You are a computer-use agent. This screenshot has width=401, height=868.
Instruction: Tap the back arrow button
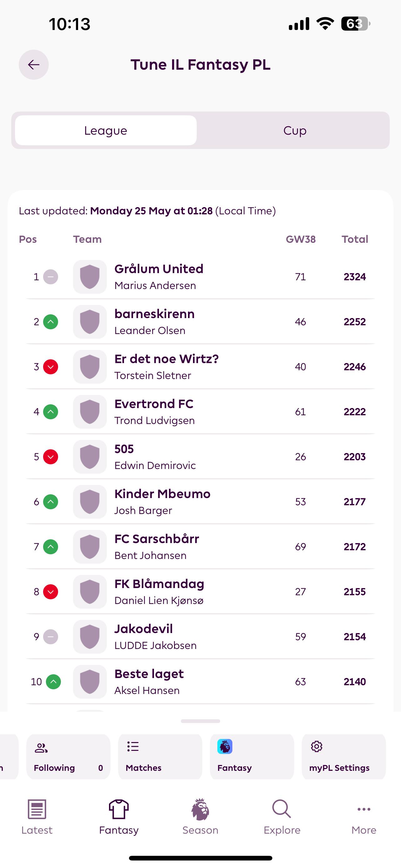[34, 65]
